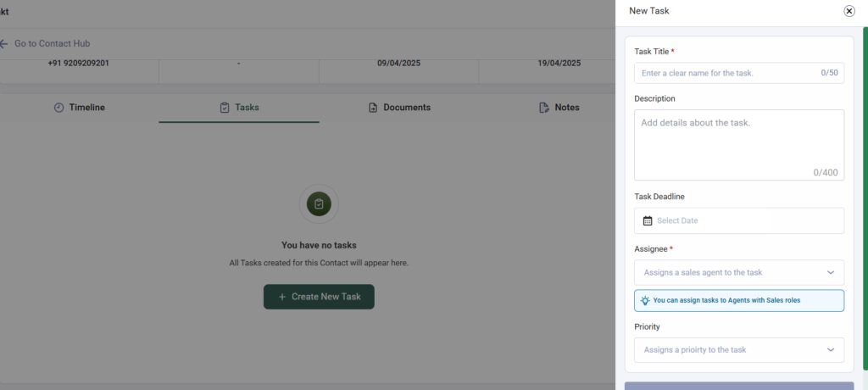
Task: Open the Assignee dropdown
Action: [738, 272]
